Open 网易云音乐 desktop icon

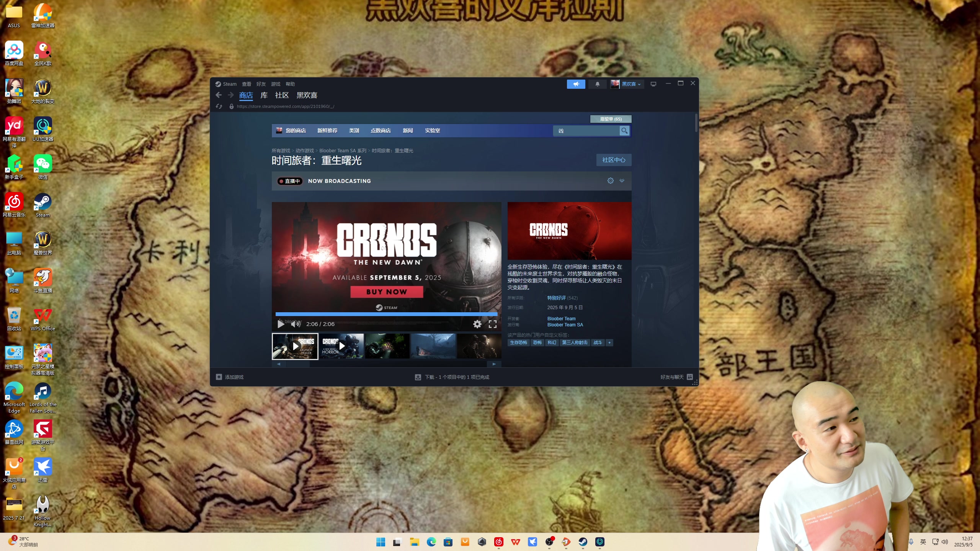coord(14,205)
